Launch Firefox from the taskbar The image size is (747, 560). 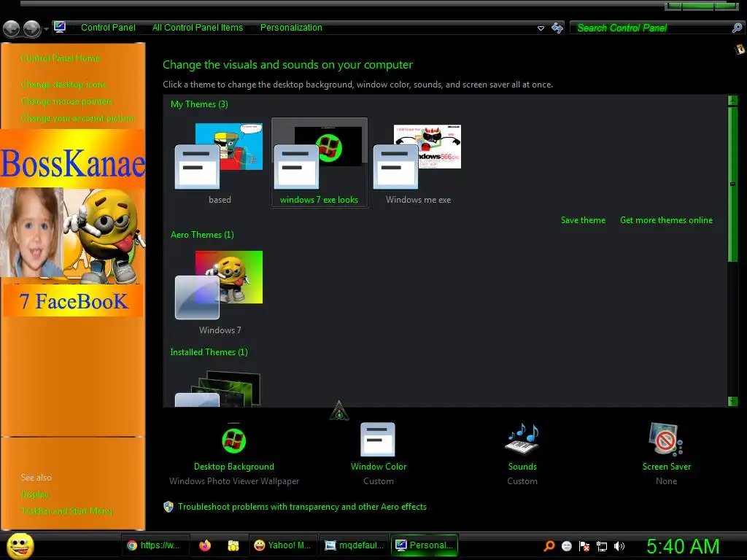[205, 545]
